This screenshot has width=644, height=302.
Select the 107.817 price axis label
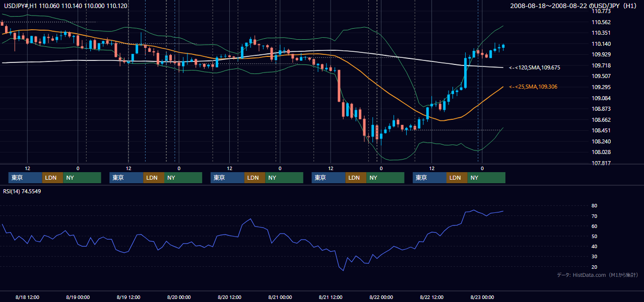point(602,163)
